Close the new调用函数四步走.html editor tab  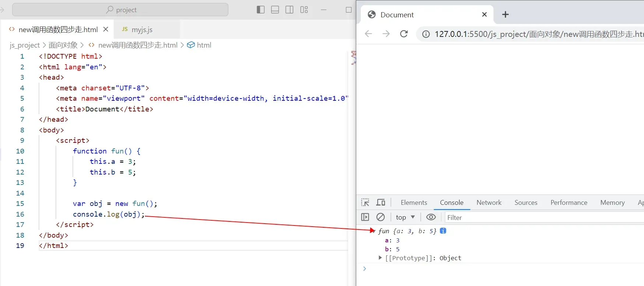point(106,29)
